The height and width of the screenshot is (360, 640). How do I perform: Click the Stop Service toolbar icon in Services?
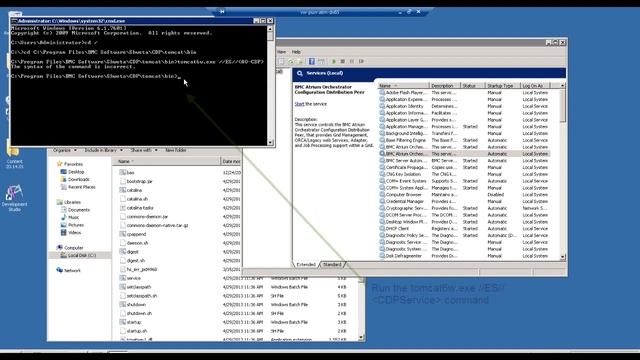coord(343,62)
